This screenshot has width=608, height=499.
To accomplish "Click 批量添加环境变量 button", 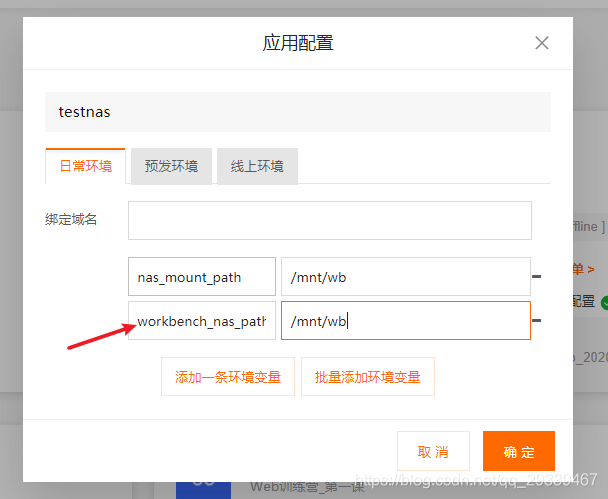I will [368, 376].
